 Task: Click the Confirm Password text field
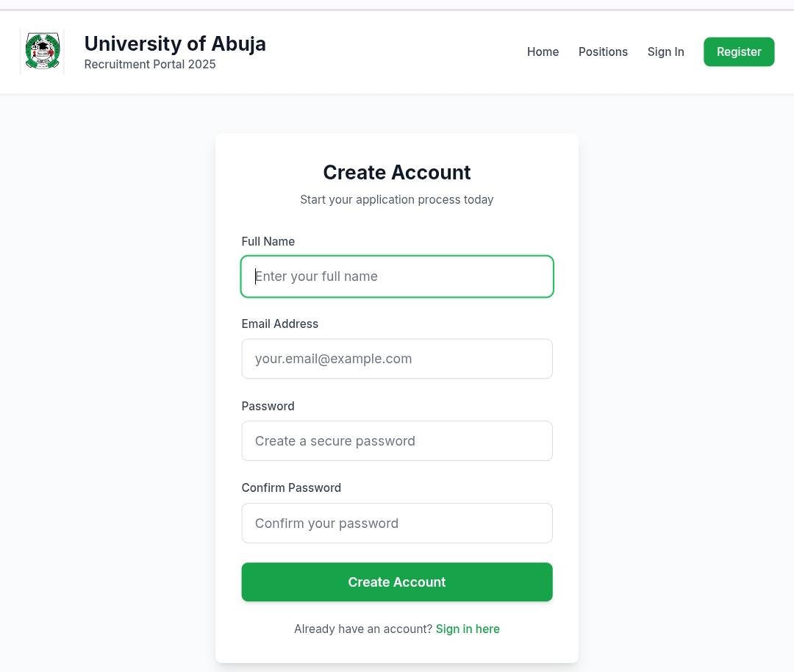[397, 523]
